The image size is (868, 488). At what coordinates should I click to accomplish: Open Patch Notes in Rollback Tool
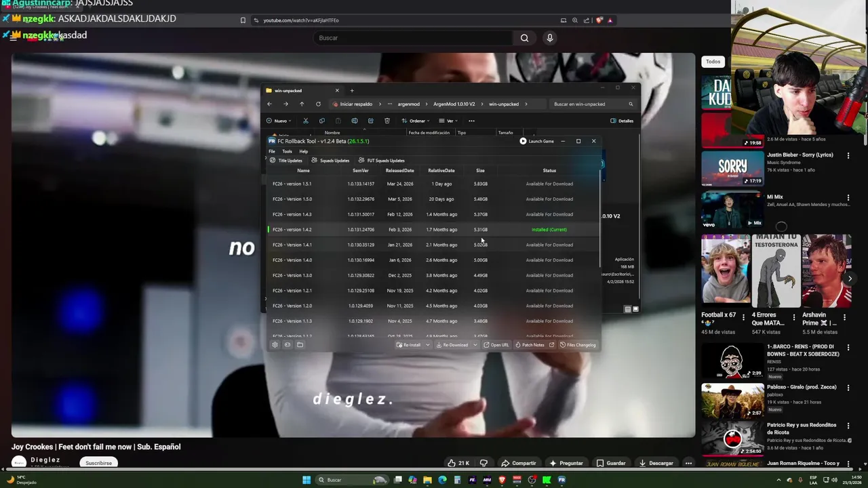[x=530, y=345]
